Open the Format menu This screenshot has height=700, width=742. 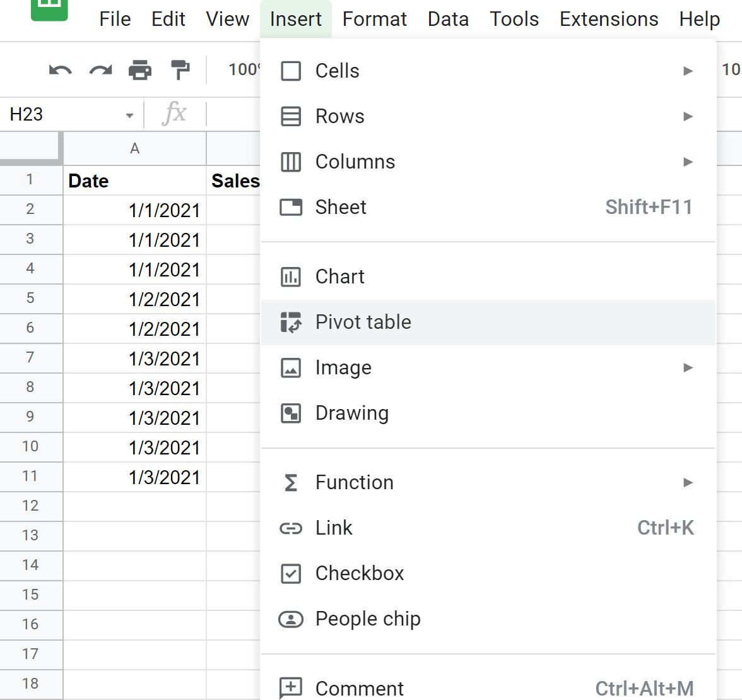(x=374, y=20)
